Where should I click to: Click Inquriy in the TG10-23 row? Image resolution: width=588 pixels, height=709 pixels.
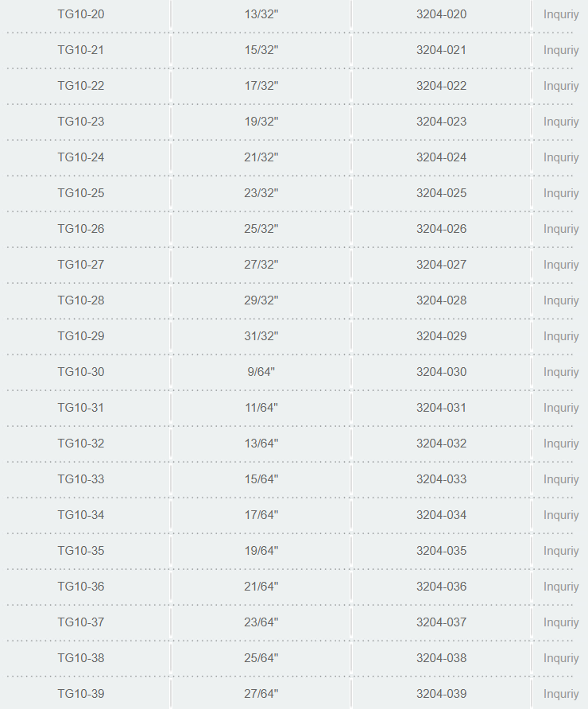[x=560, y=122]
